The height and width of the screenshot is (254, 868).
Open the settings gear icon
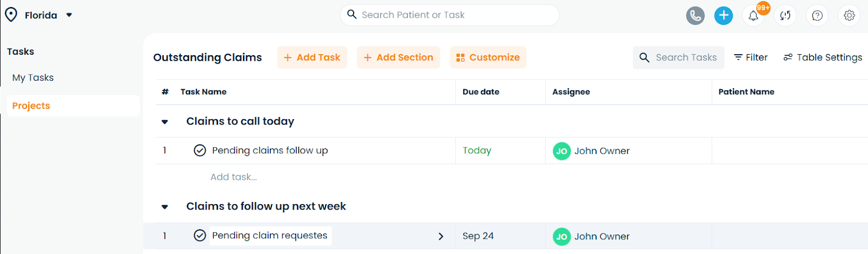pyautogui.click(x=849, y=16)
